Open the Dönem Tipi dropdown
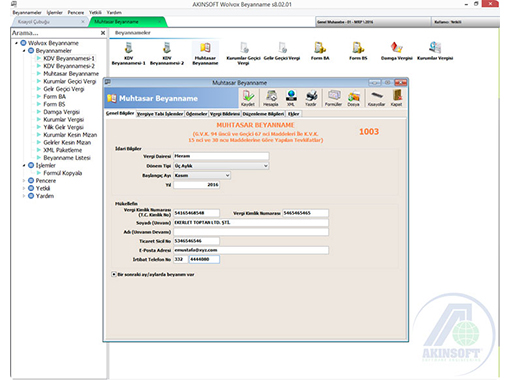This screenshot has height=380, width=510. tap(266, 166)
